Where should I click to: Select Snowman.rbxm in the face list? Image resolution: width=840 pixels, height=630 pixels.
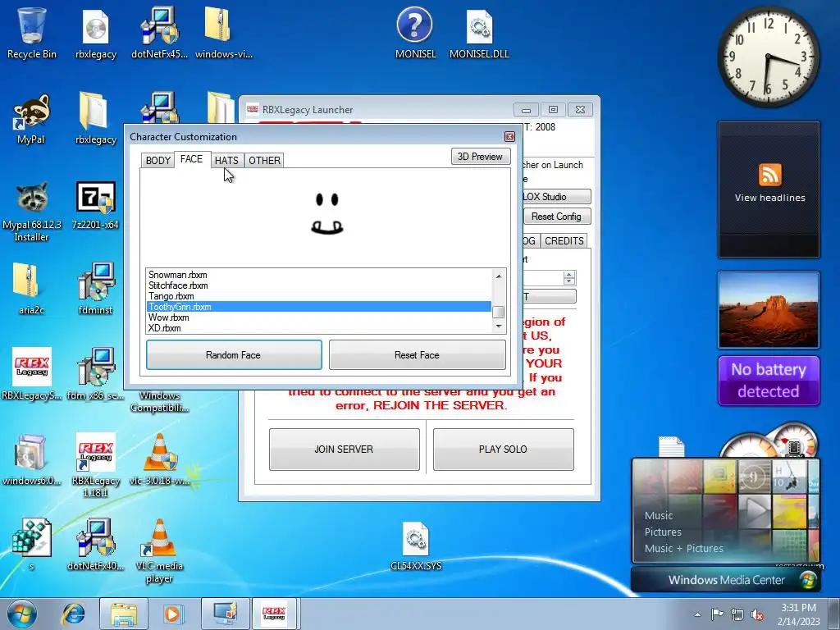coord(319,275)
